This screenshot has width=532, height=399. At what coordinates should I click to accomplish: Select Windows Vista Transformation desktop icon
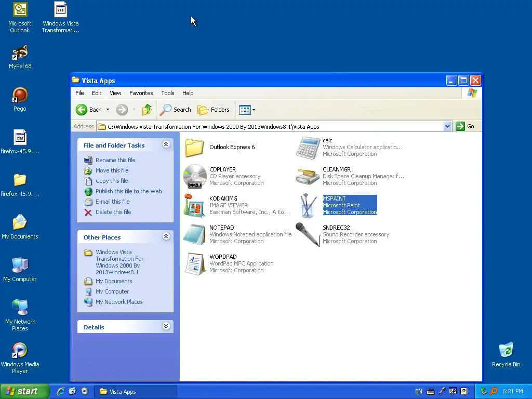[61, 17]
